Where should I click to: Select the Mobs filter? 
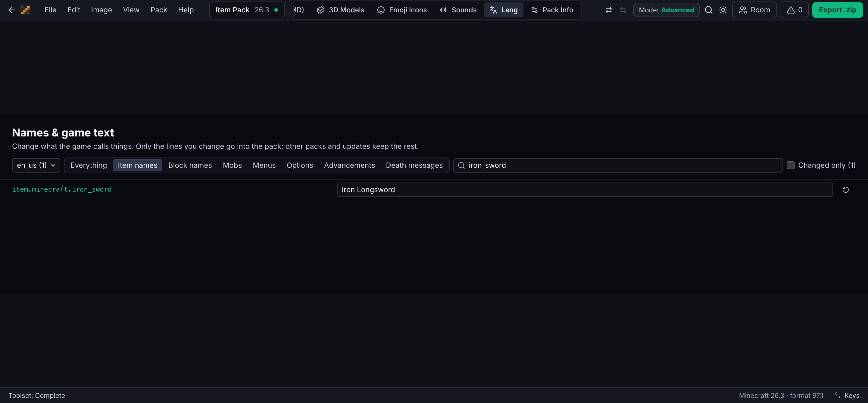[232, 165]
